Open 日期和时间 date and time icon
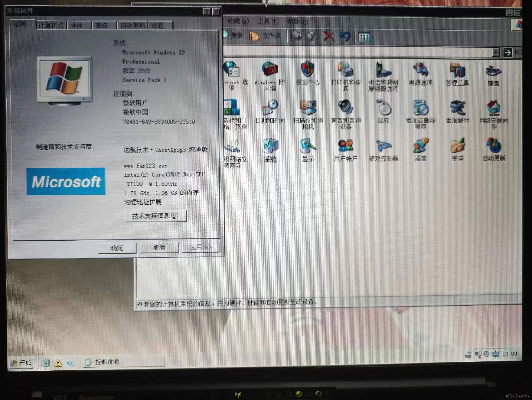Image resolution: width=532 pixels, height=400 pixels. (270, 111)
